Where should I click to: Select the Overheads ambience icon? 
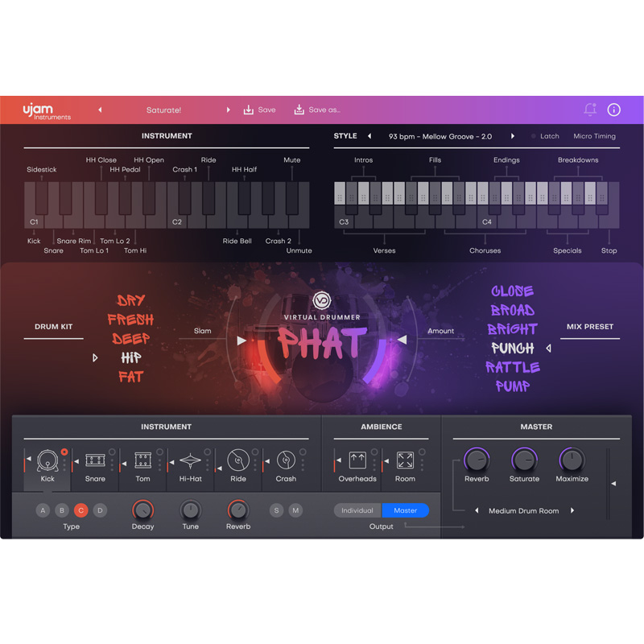click(x=357, y=460)
